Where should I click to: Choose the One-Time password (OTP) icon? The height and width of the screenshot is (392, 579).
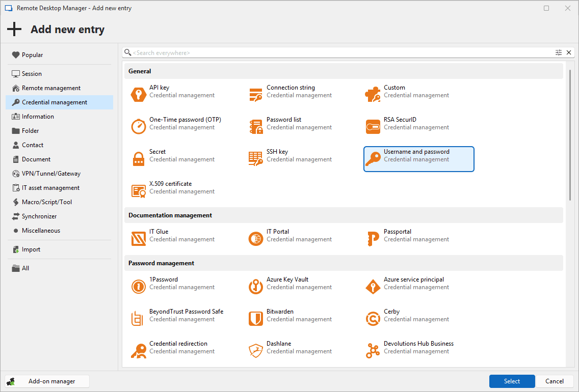(x=139, y=127)
